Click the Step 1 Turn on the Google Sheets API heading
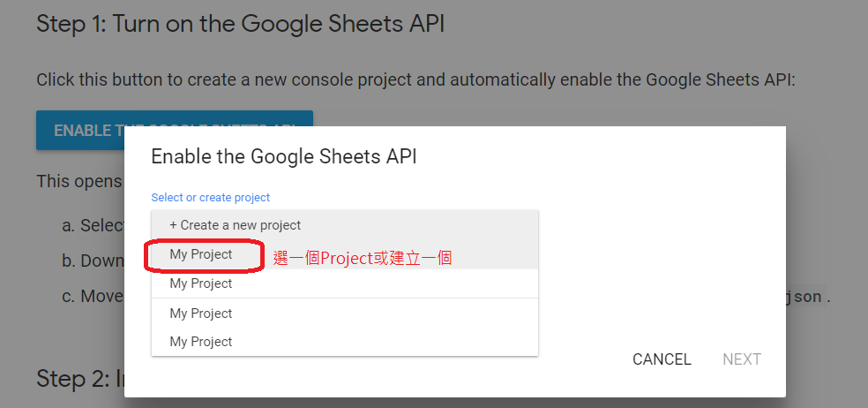 pyautogui.click(x=240, y=24)
